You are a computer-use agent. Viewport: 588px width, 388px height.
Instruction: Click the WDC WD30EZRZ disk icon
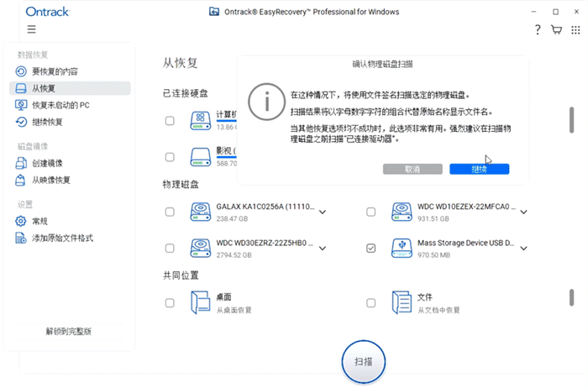coord(201,249)
